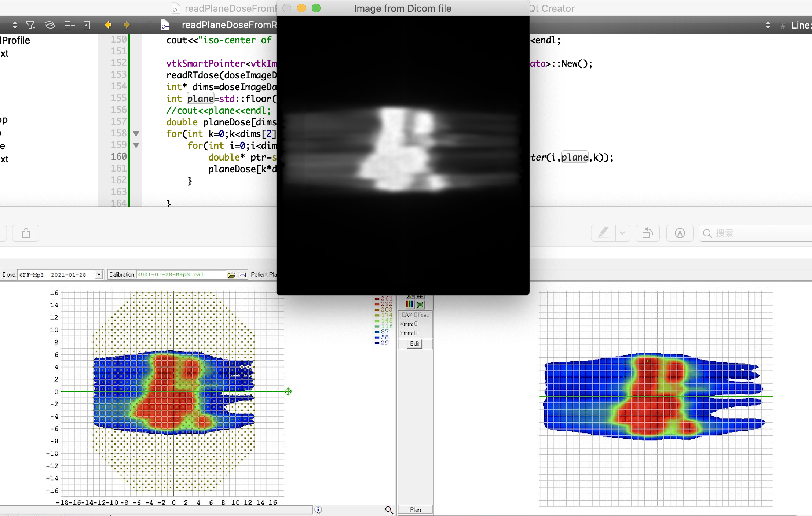Toggle the grid overlay icon above CAX Offset
This screenshot has width=812, height=516.
pyautogui.click(x=420, y=296)
